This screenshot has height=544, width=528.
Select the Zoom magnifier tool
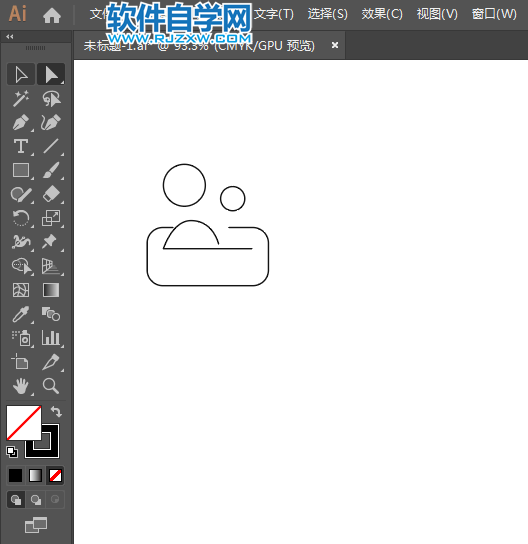click(x=51, y=386)
